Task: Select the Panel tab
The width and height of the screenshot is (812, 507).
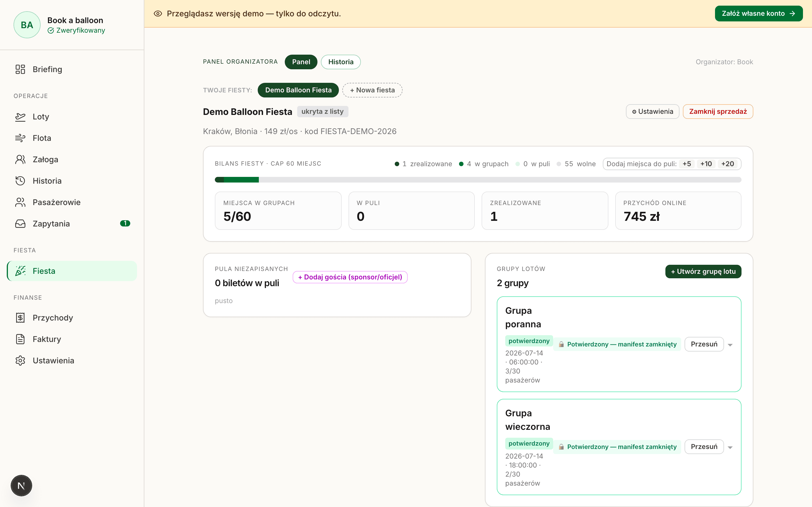Action: tap(301, 62)
